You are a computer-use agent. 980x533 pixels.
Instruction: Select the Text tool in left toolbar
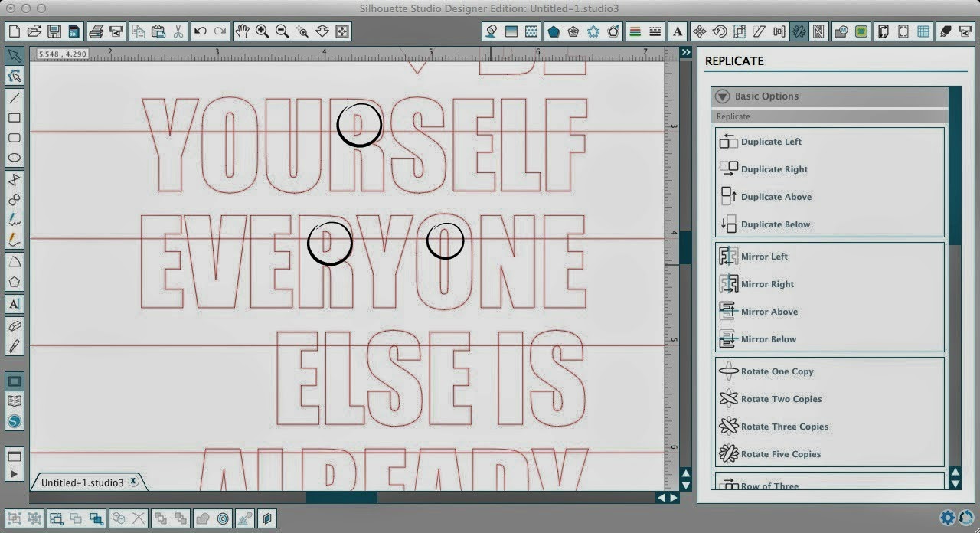[14, 304]
